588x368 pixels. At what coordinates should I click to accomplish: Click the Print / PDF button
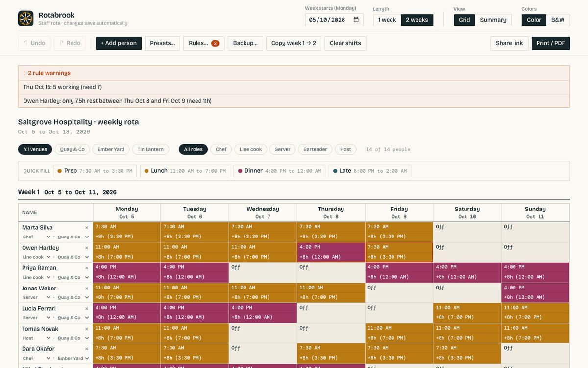551,43
